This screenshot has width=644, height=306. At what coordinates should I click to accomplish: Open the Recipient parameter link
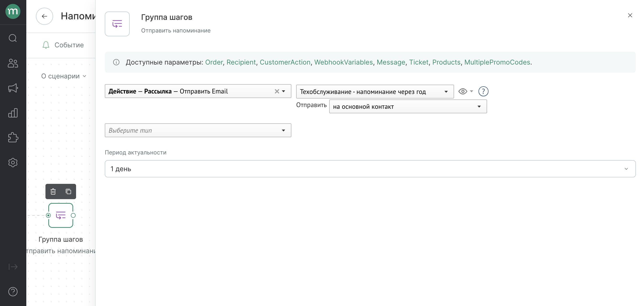(241, 62)
